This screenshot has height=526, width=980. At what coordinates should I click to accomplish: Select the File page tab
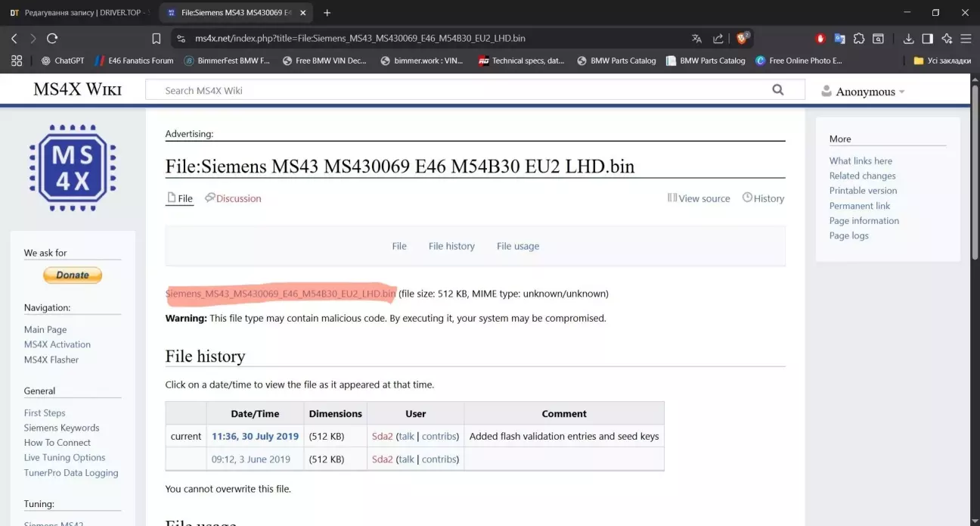[179, 198]
